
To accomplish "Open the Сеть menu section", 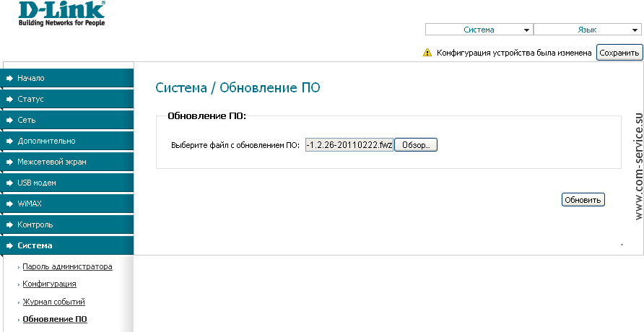I will point(67,120).
